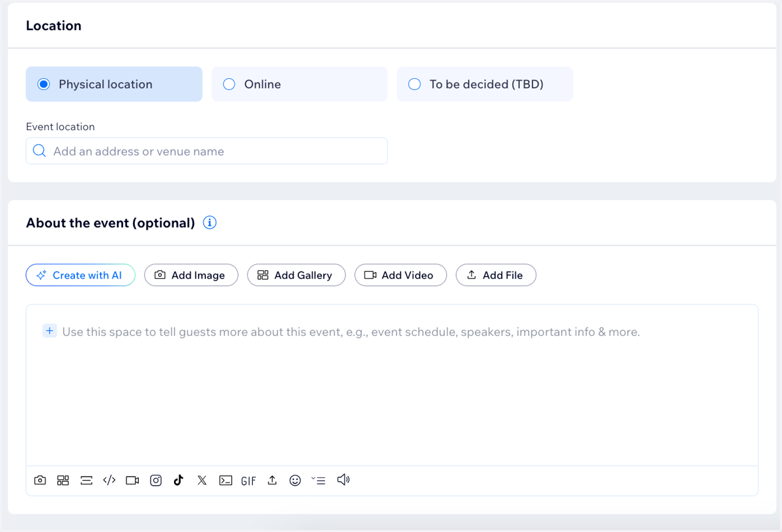Insert audio using the speaker icon

click(x=343, y=480)
